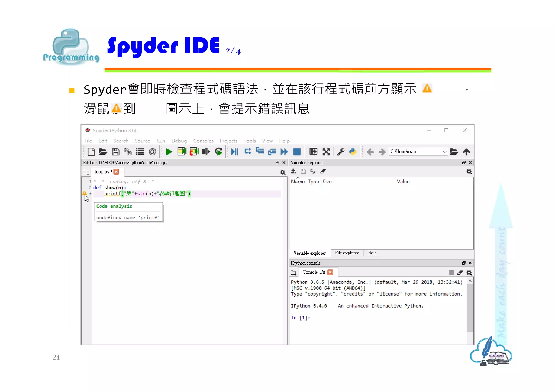Viewport: 555px width, 392px height.
Task: Switch to the File explorer tab
Action: click(347, 253)
